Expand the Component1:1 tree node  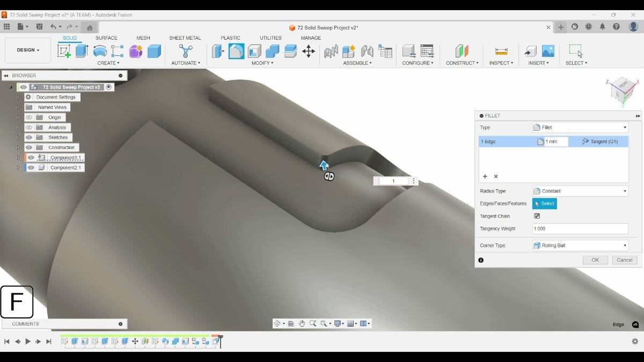tap(18, 158)
